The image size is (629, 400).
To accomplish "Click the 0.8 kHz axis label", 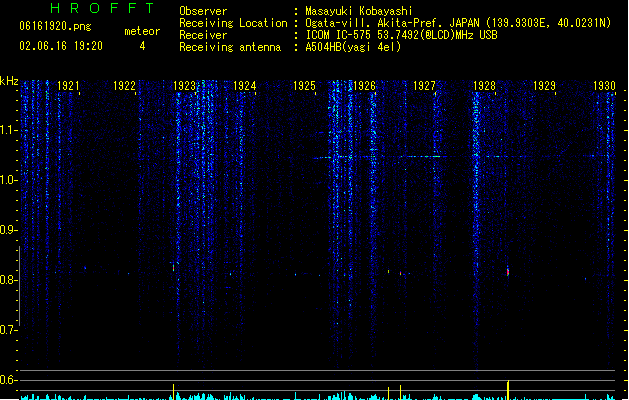I will coord(8,280).
